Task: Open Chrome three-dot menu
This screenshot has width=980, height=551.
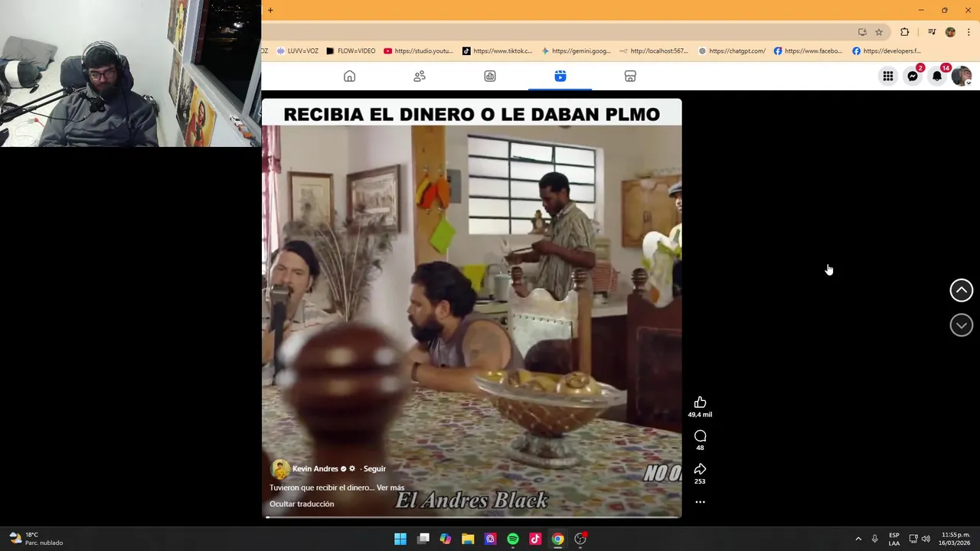Action: (x=969, y=32)
